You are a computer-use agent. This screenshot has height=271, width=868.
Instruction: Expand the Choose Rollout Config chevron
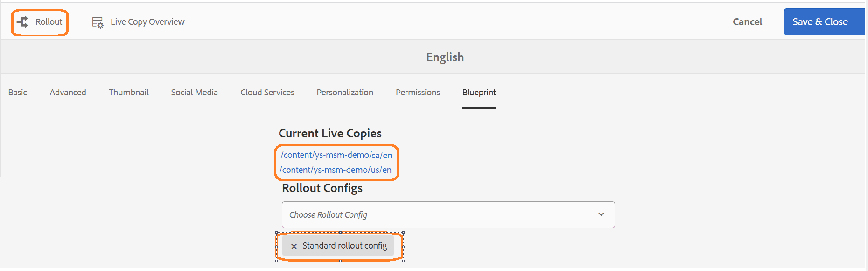[601, 214]
